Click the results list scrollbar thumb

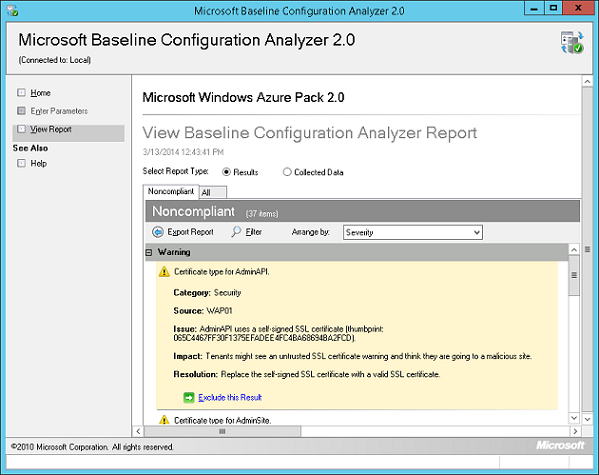click(x=574, y=276)
